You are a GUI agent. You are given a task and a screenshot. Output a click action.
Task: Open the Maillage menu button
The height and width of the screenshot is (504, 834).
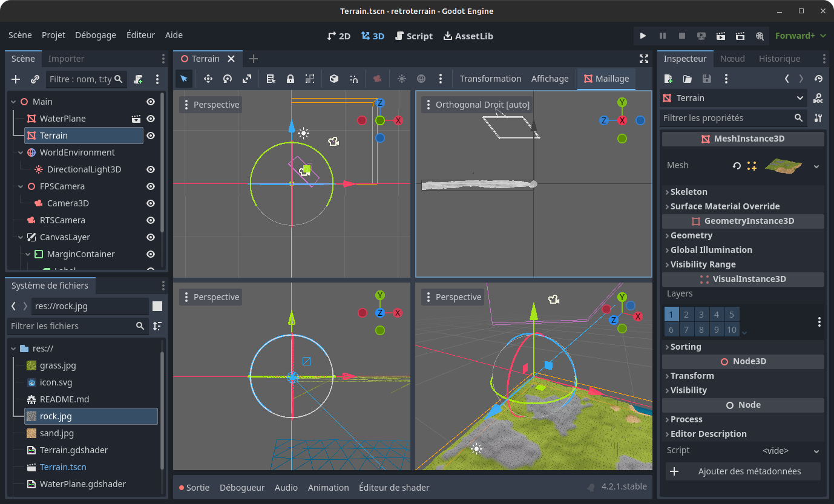(x=606, y=79)
